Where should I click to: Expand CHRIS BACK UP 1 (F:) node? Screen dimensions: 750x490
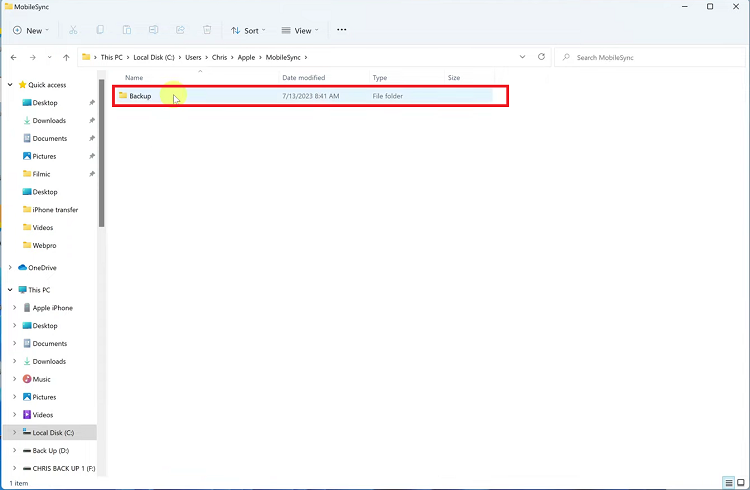tap(14, 468)
